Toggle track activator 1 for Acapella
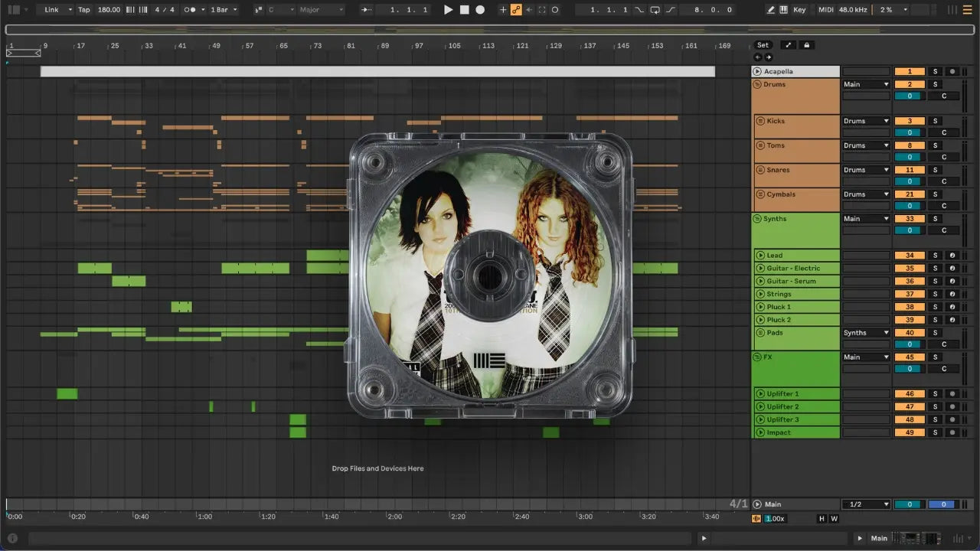 [910, 72]
